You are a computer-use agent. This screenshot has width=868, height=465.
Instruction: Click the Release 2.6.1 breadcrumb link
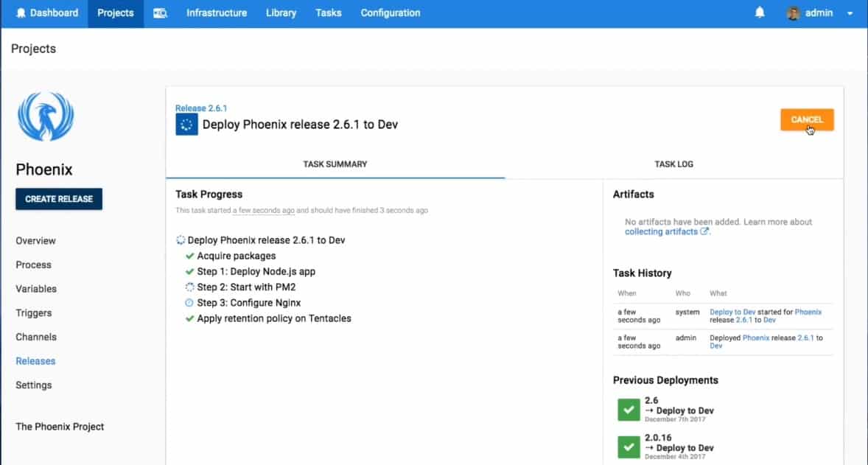[201, 108]
